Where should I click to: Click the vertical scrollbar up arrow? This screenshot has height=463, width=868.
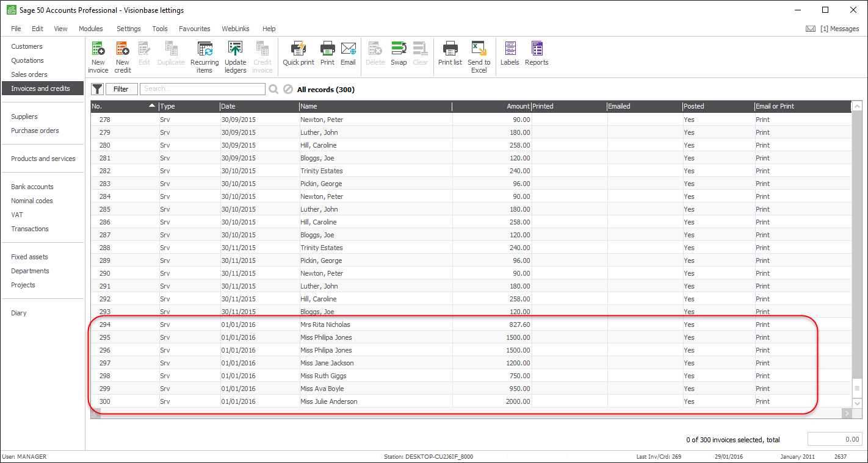pyautogui.click(x=857, y=106)
